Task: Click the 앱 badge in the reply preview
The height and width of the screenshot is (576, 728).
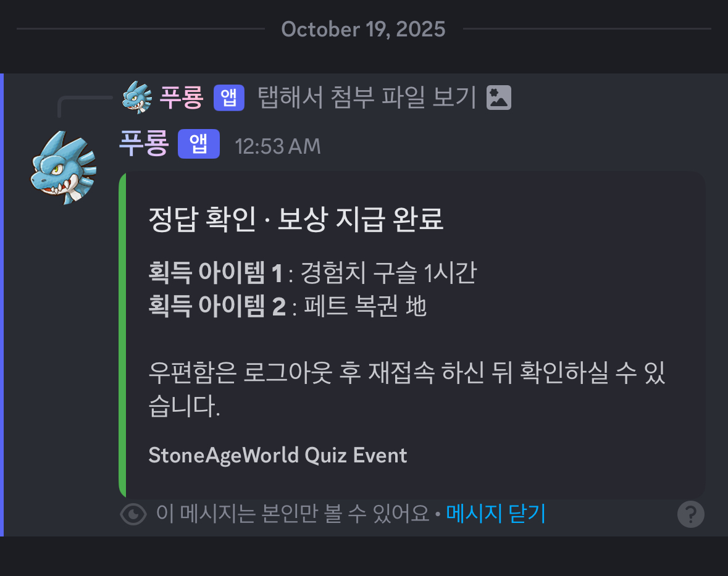Action: tap(229, 98)
